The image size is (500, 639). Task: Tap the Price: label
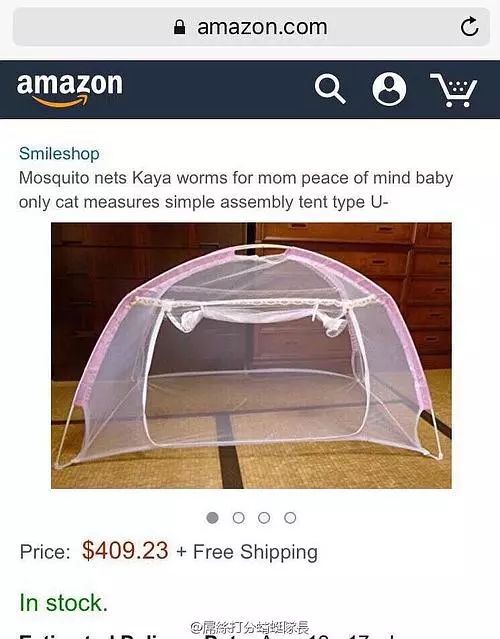45,552
